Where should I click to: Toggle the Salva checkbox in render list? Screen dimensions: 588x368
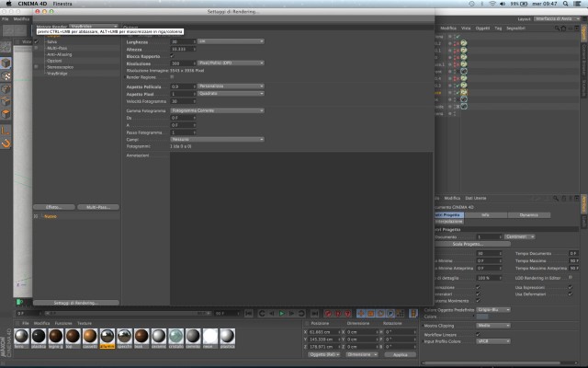click(x=37, y=41)
